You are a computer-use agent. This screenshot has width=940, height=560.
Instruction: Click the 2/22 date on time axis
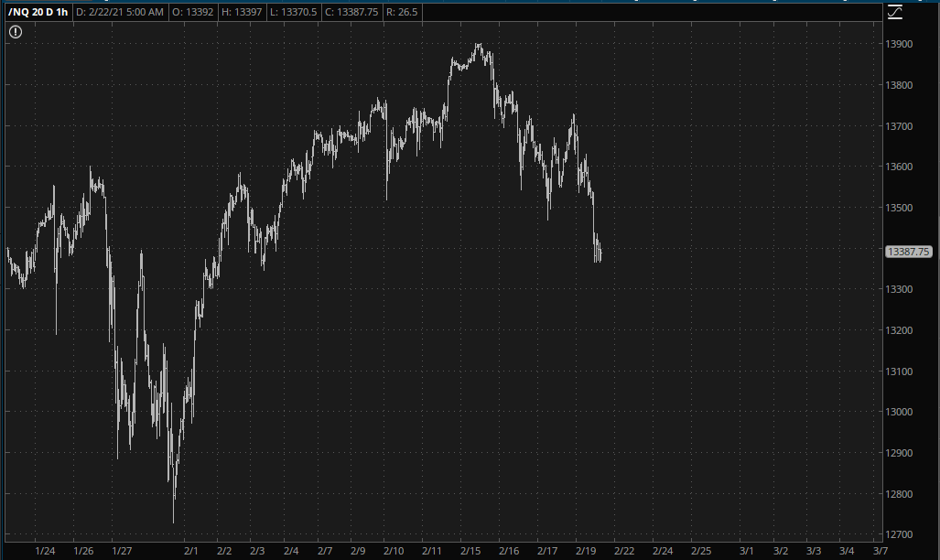click(623, 551)
